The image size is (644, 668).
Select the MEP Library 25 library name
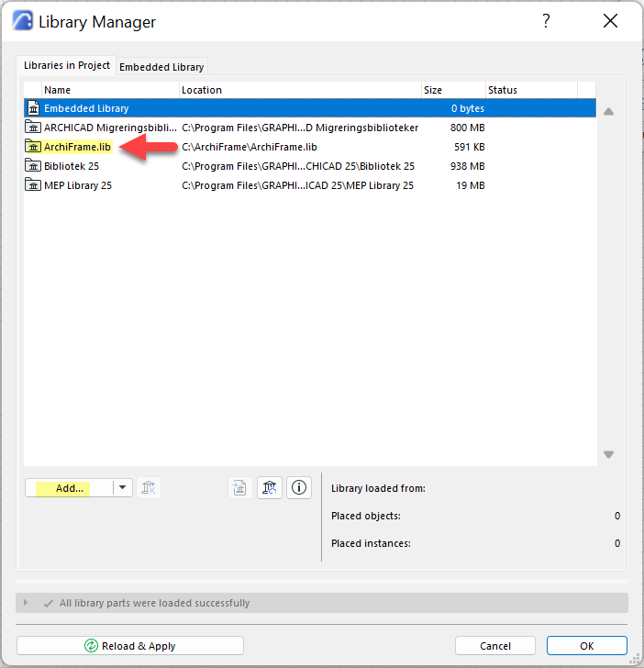point(78,185)
